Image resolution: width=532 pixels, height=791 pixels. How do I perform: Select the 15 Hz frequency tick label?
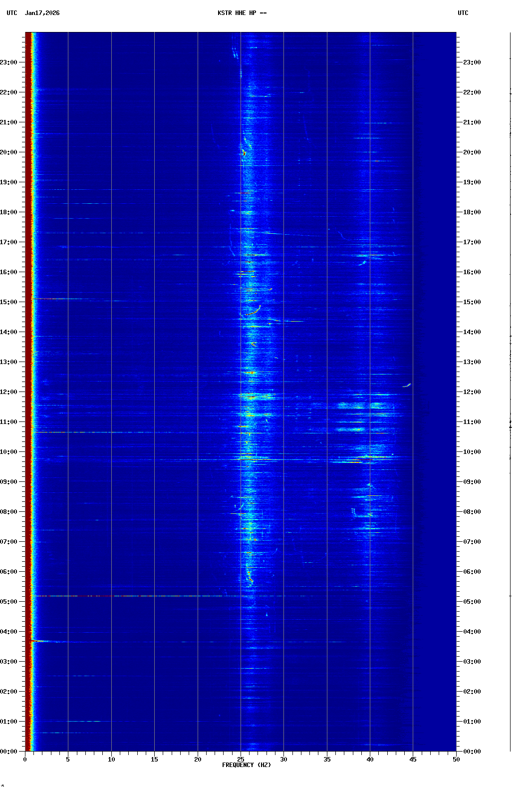(154, 760)
